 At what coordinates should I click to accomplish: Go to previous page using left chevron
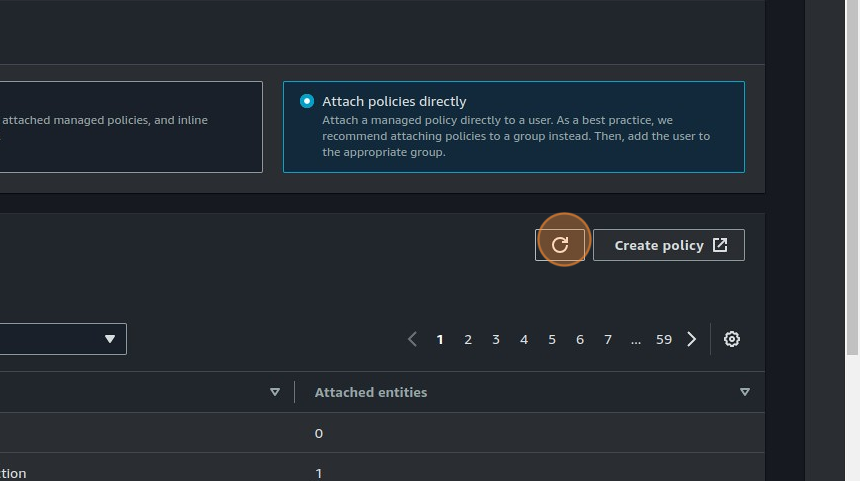pyautogui.click(x=412, y=339)
